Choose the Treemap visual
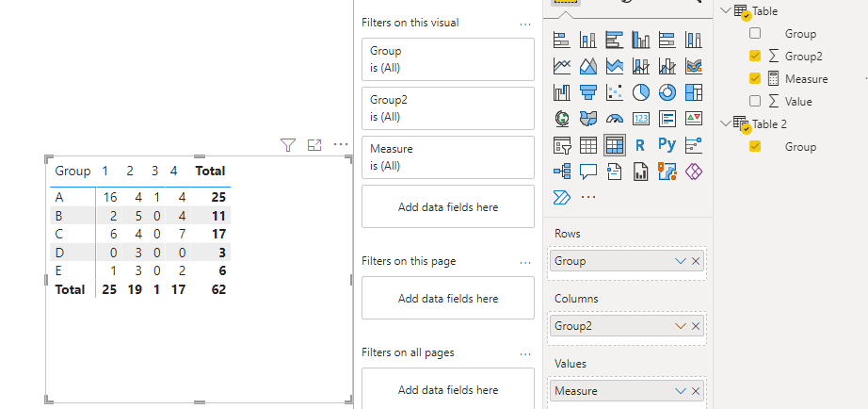This screenshot has width=868, height=409. (x=694, y=92)
